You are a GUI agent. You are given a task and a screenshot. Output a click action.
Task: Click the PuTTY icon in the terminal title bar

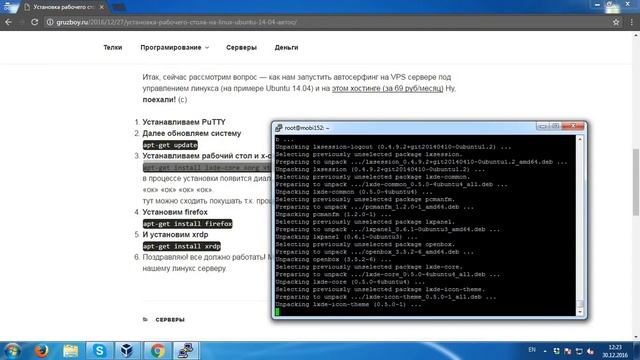(279, 128)
